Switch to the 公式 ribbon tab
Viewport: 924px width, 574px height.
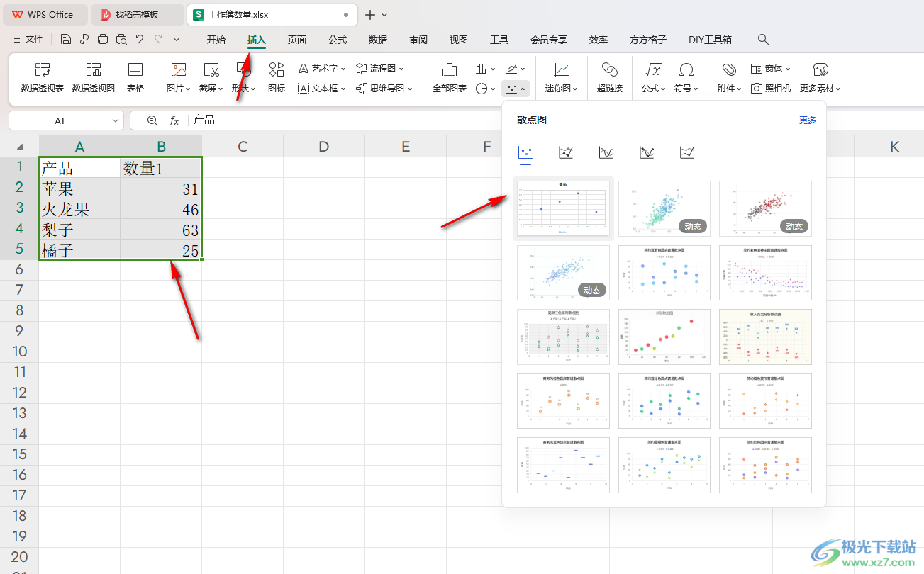coord(338,40)
